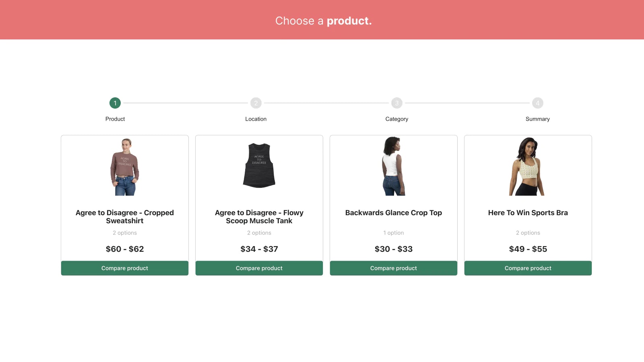Select the Location step label

click(x=256, y=119)
